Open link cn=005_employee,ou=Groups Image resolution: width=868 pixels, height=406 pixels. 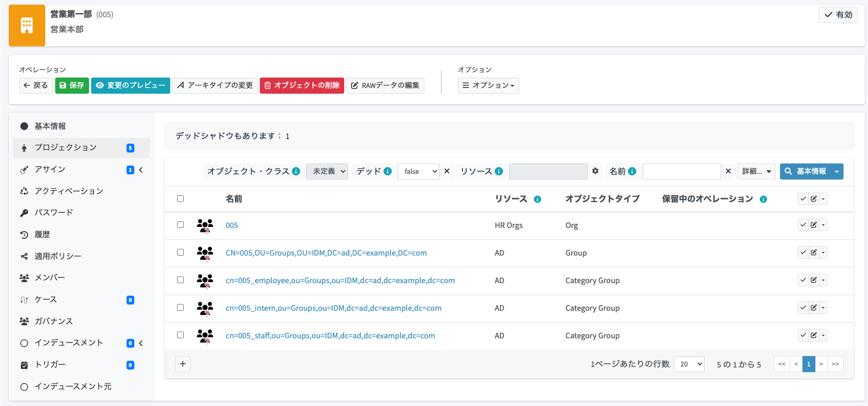tap(340, 281)
